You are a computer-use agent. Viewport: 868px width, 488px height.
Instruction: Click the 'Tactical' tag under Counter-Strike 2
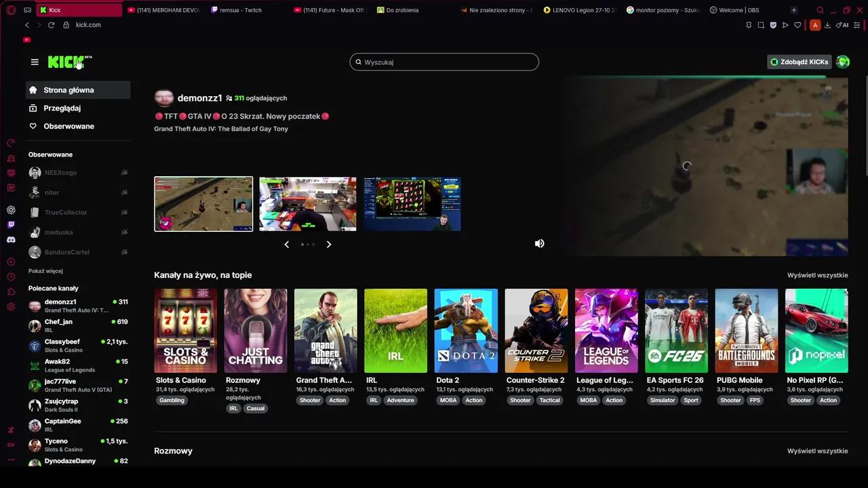click(549, 401)
